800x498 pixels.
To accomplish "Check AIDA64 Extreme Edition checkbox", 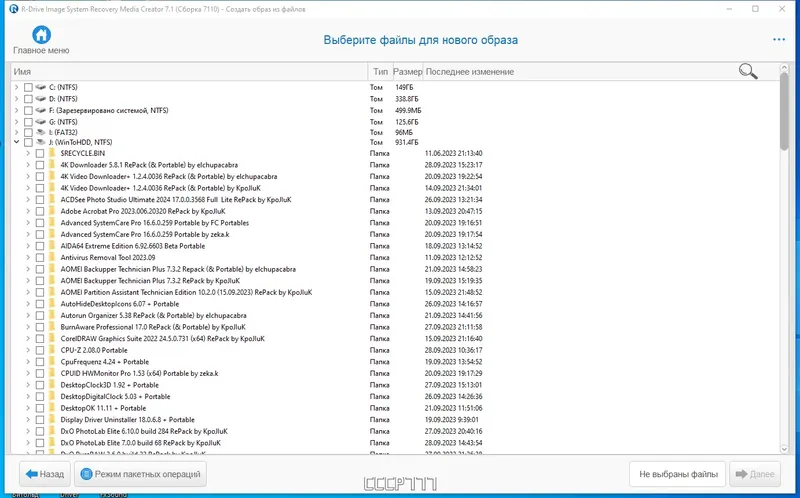I will pyautogui.click(x=40, y=246).
